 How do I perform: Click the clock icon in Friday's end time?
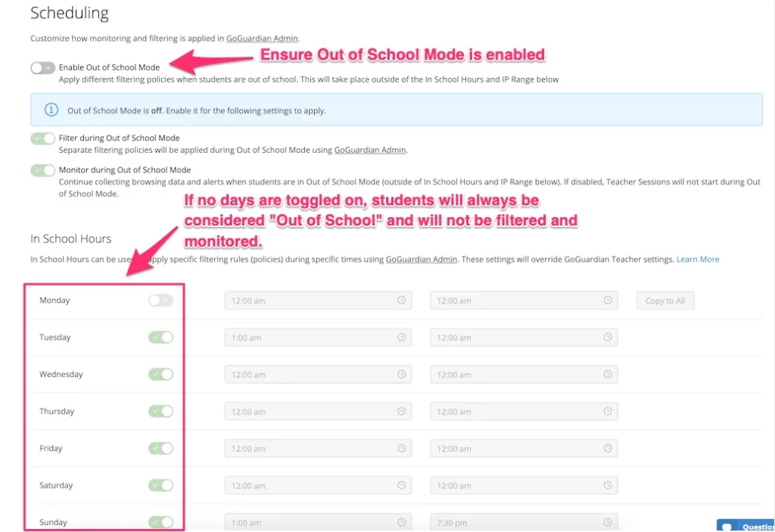click(608, 448)
